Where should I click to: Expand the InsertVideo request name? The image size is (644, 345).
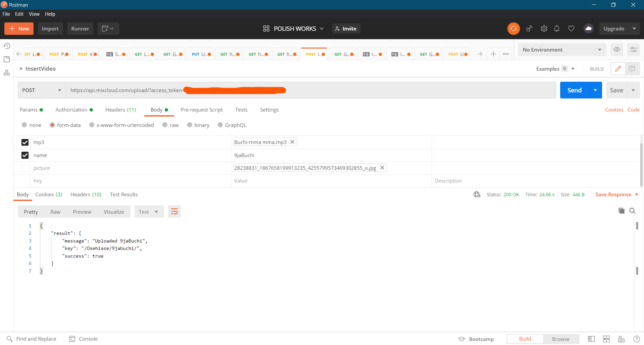click(21, 69)
